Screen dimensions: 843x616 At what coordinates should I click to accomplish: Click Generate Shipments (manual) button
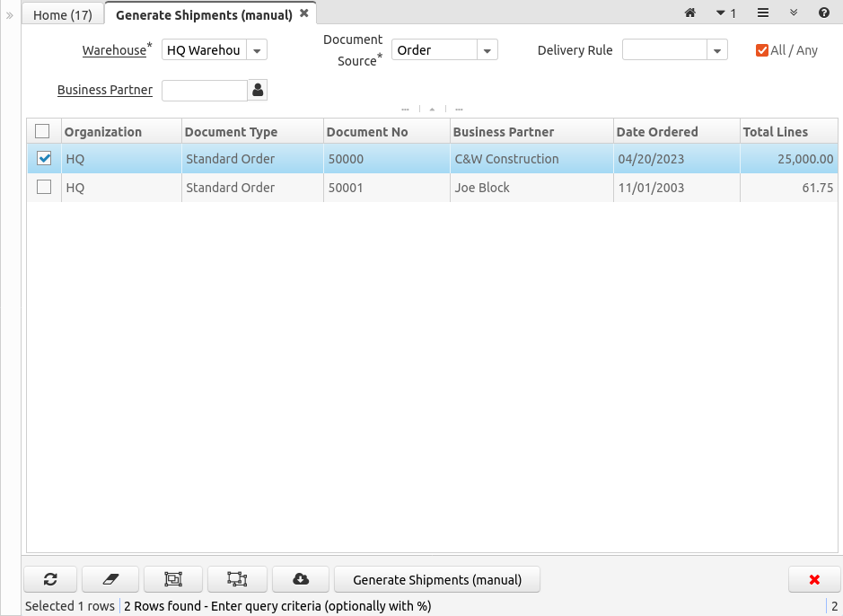click(x=437, y=579)
